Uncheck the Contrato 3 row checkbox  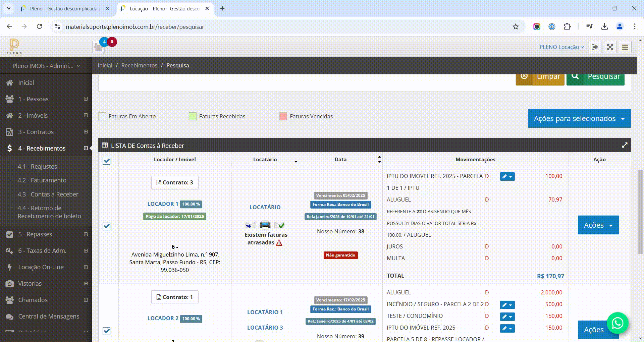107,226
